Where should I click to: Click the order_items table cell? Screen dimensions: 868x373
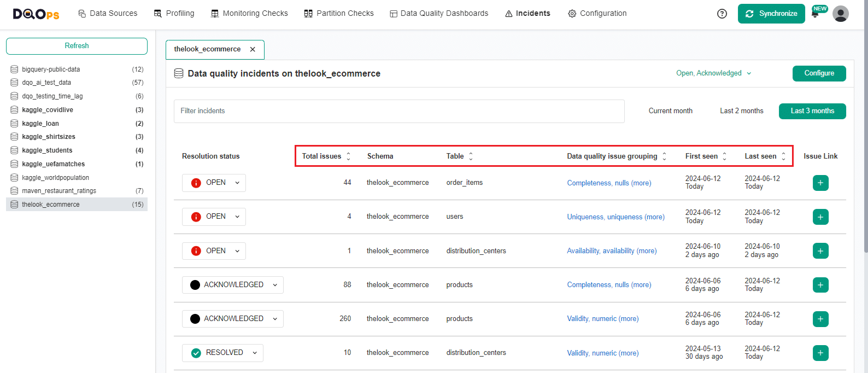465,183
